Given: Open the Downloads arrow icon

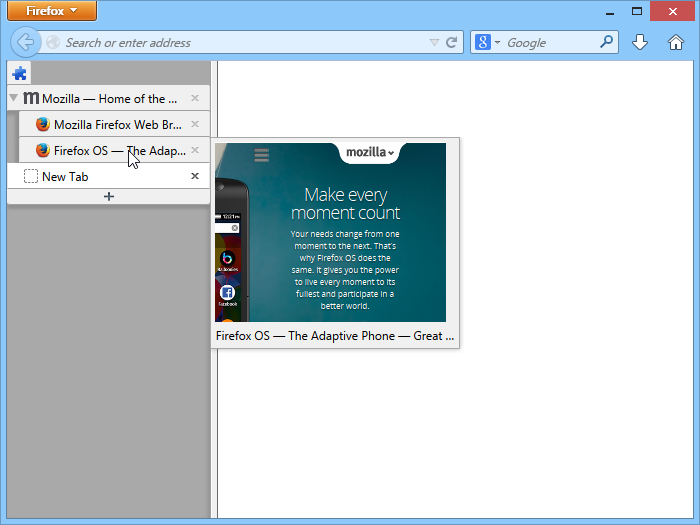Looking at the screenshot, I should 640,42.
